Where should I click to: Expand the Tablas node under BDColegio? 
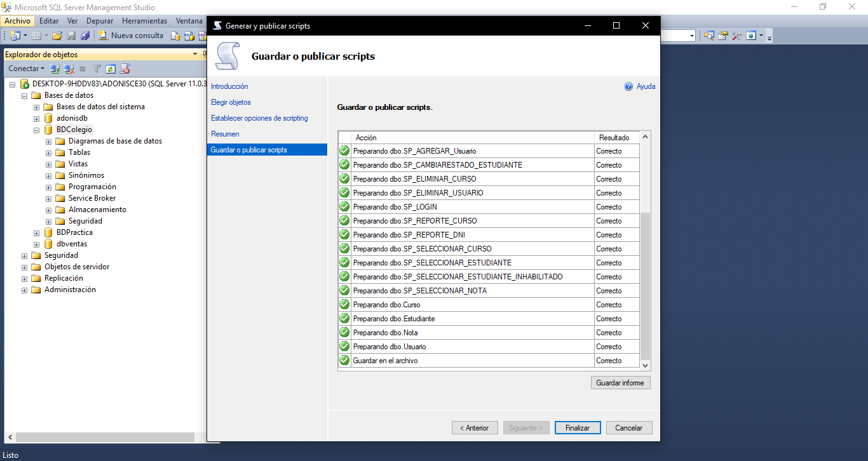point(48,152)
